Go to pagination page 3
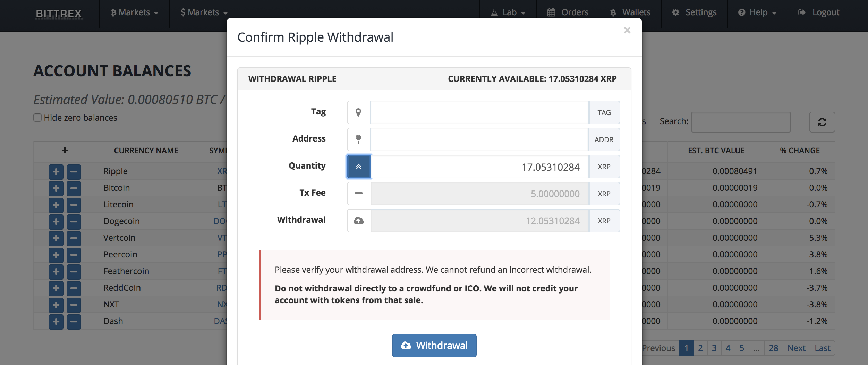 714,348
